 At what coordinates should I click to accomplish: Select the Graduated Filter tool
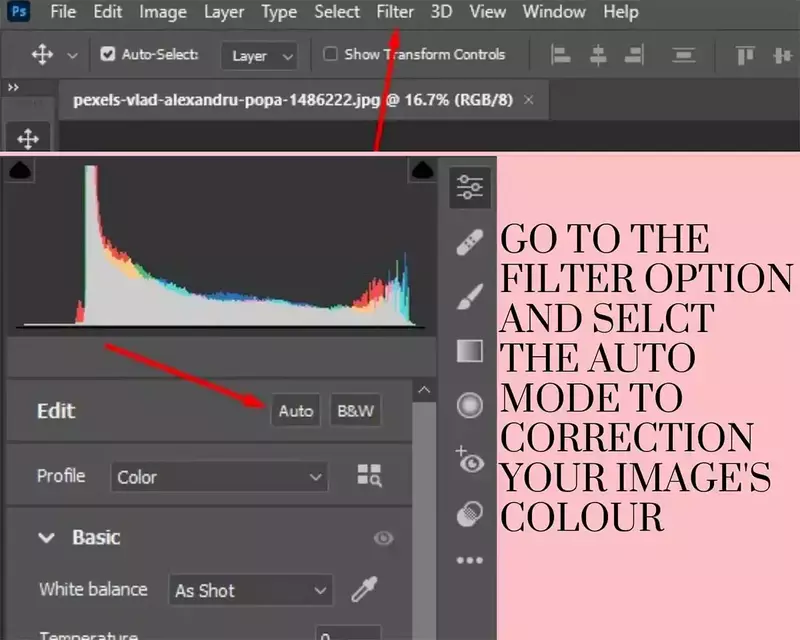point(469,351)
